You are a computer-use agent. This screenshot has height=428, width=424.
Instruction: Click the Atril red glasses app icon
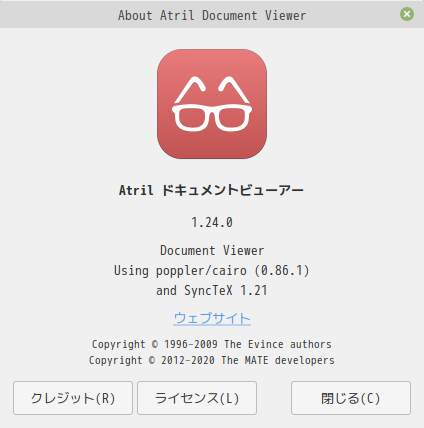click(212, 104)
